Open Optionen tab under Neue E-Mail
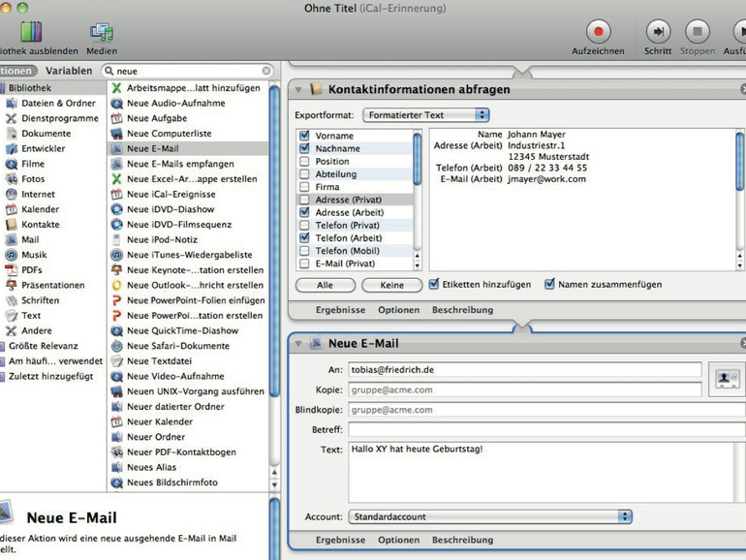 (398, 540)
